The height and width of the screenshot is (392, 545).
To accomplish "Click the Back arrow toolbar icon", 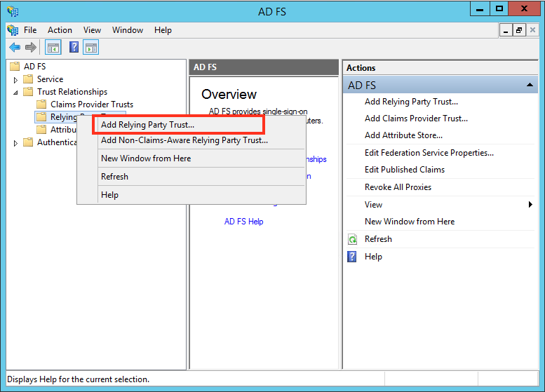I will point(15,47).
